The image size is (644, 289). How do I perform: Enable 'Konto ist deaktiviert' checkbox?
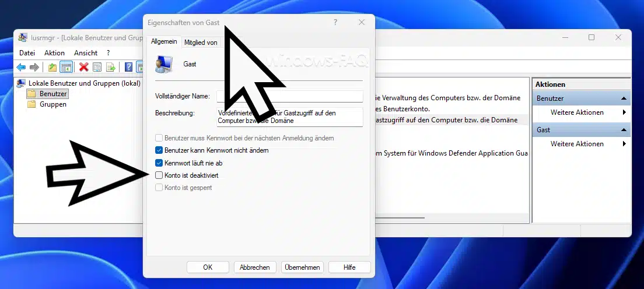point(159,175)
